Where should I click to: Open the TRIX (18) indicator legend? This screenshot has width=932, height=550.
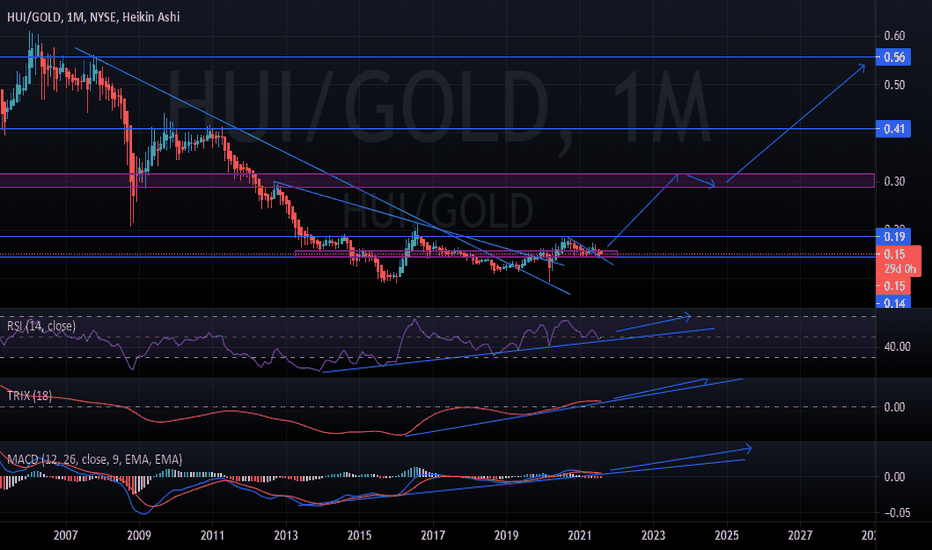click(29, 395)
